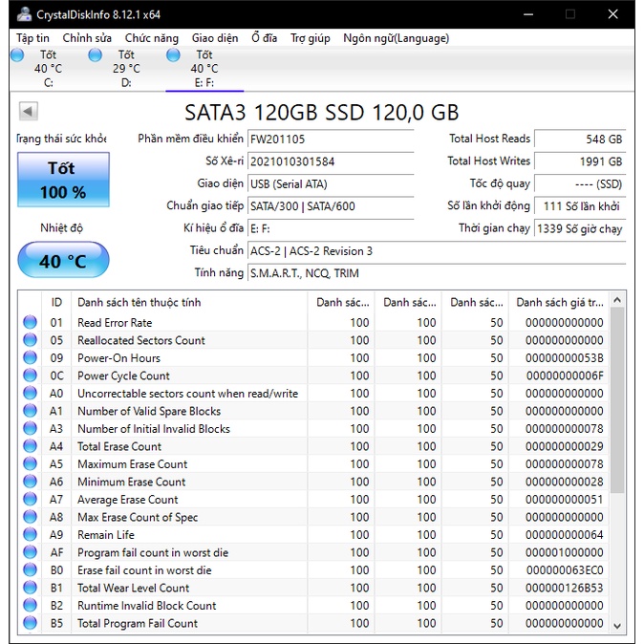This screenshot has height=644, width=644.
Task: Click status orb for Total Wear Level Count
Action: (30, 587)
